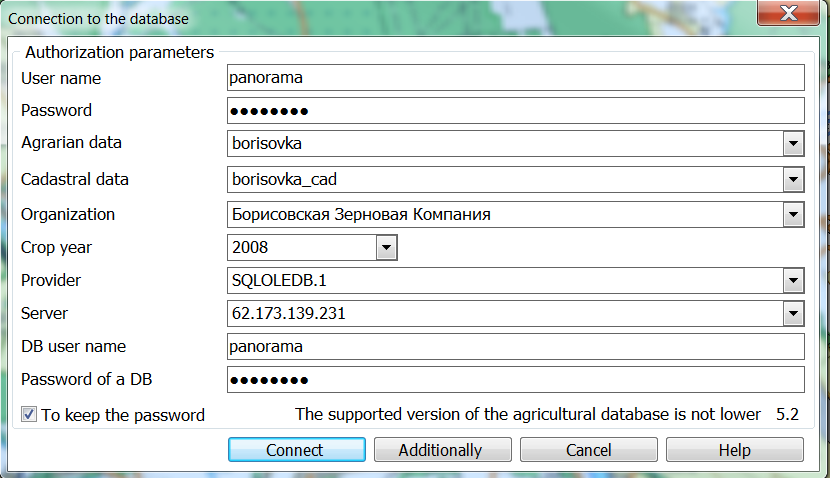Cancel the database connection

coord(588,450)
